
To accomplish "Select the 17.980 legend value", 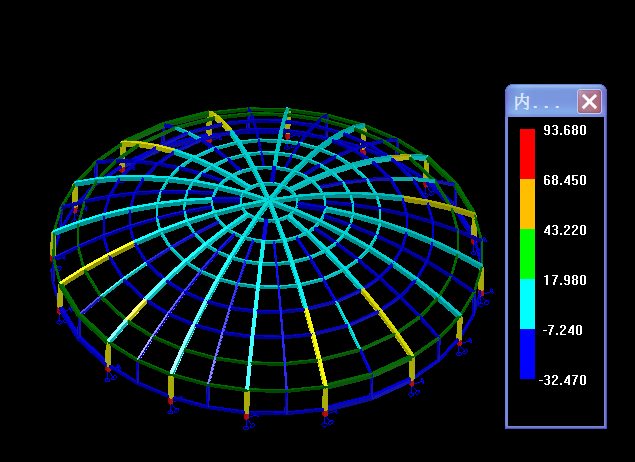I will tap(565, 280).
